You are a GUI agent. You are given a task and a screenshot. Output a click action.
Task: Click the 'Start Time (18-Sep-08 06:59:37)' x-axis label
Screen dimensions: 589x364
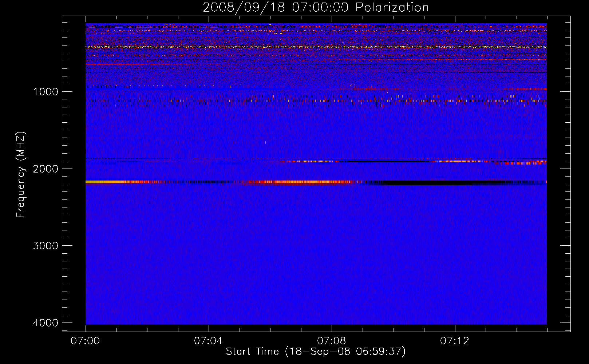[316, 352]
